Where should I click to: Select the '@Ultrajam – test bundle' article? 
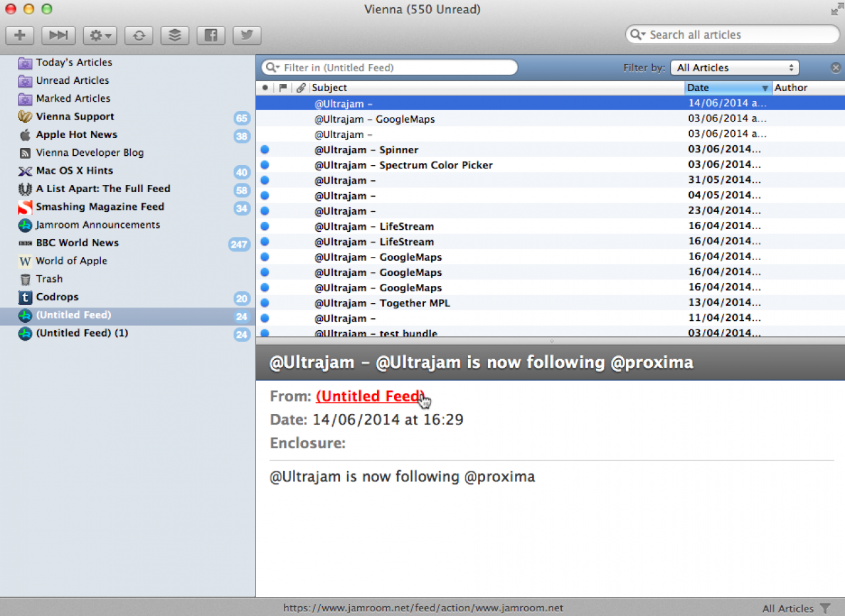(x=376, y=333)
